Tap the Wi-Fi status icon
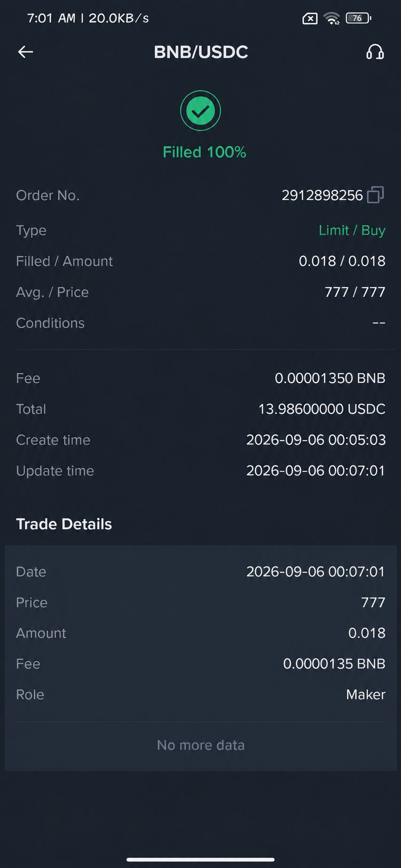 point(331,18)
